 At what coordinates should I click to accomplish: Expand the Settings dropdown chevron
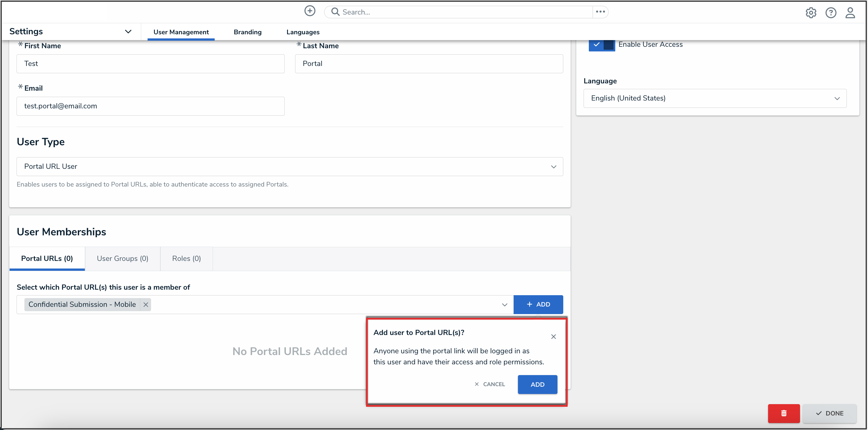[128, 32]
